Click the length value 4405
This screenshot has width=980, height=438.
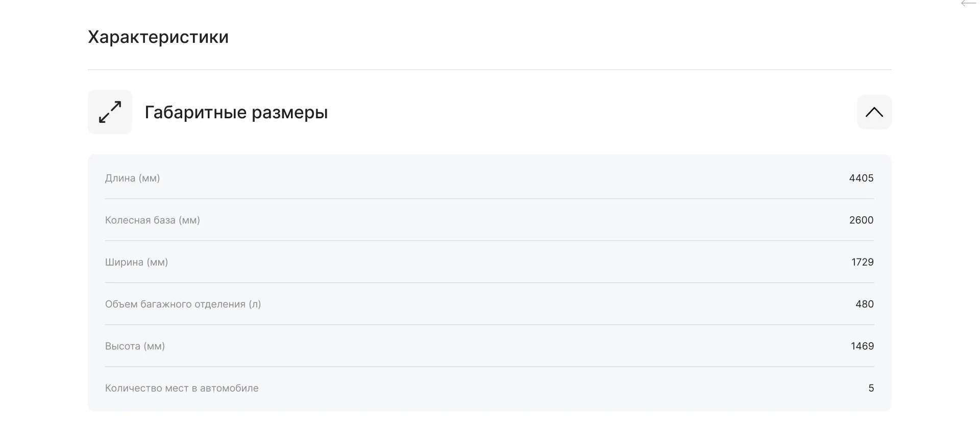pos(861,178)
